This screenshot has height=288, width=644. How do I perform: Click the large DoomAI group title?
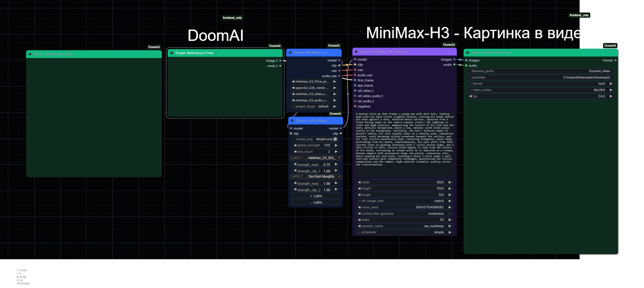(x=215, y=36)
